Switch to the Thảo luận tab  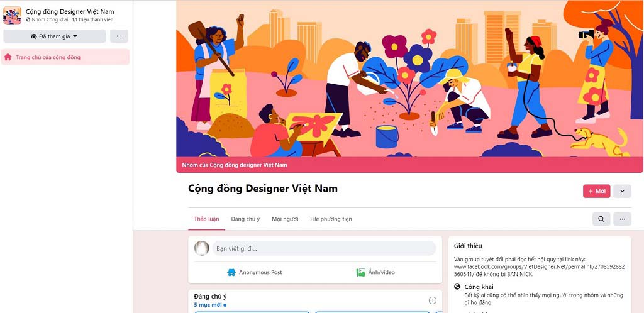tap(206, 219)
